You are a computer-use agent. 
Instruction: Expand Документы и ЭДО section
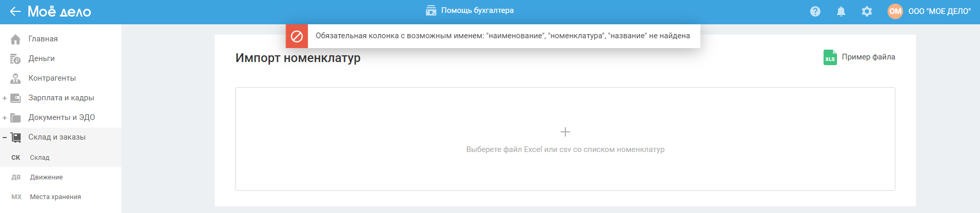pyautogui.click(x=5, y=118)
